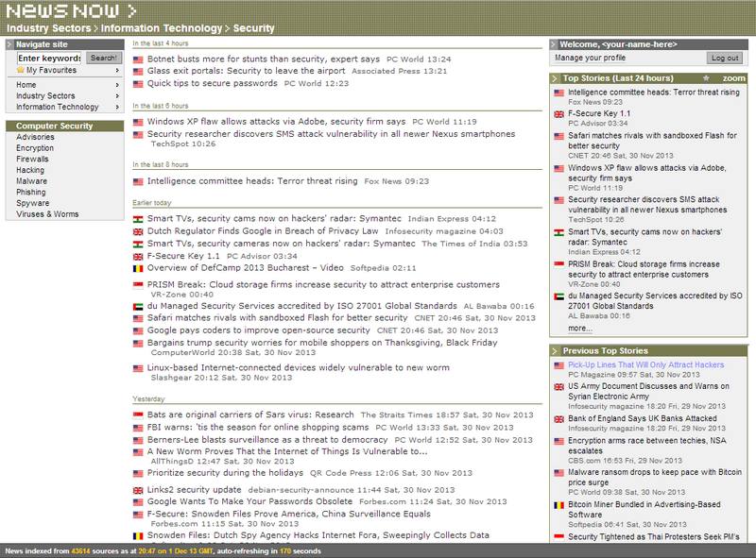Open the Hacking category
The height and width of the screenshot is (558, 756).
click(30, 170)
